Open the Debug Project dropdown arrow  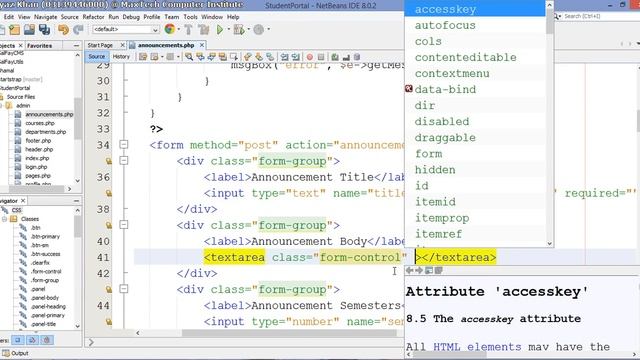pos(248,29)
